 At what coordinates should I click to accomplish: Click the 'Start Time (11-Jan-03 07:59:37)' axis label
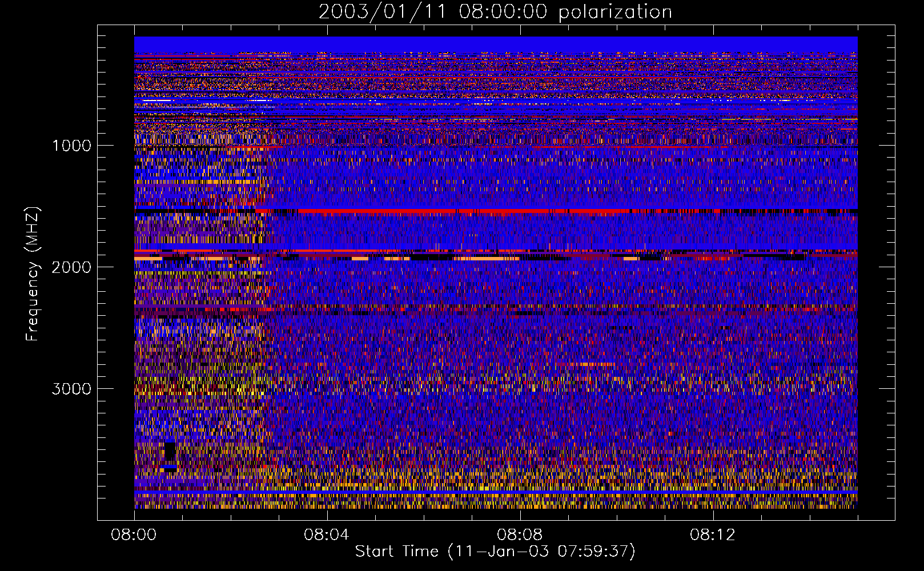click(495, 552)
